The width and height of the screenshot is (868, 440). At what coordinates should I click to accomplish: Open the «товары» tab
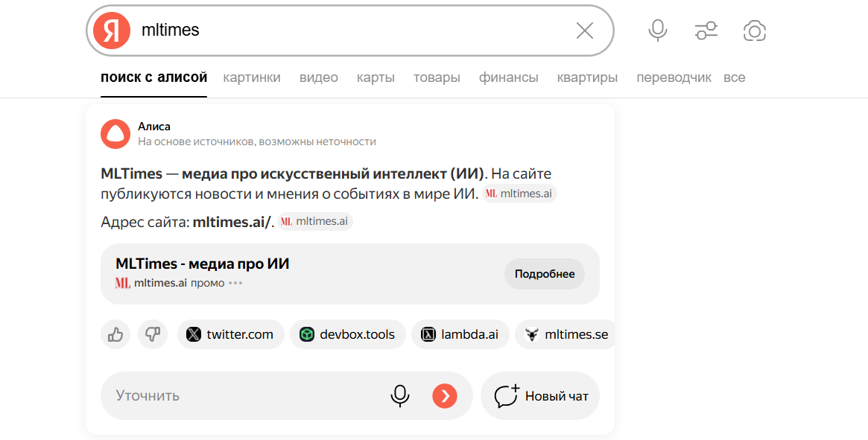pos(437,77)
